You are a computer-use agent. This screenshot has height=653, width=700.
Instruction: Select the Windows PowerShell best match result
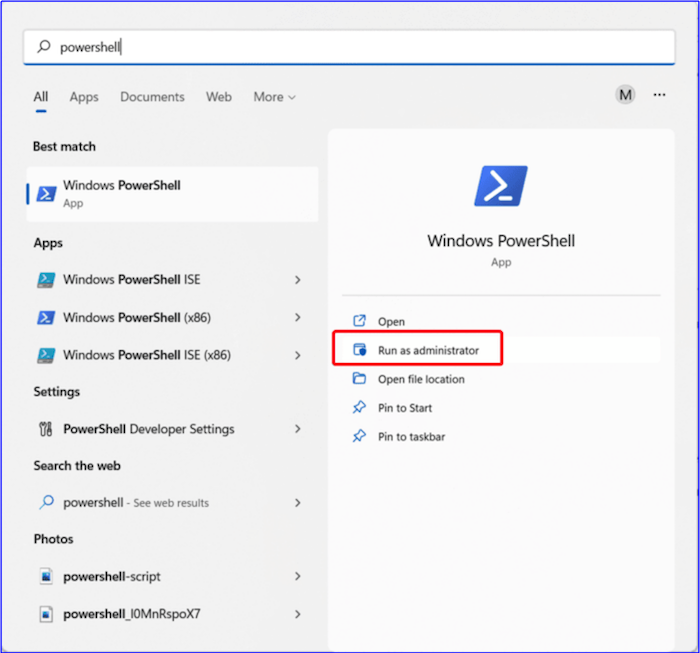[x=172, y=194]
